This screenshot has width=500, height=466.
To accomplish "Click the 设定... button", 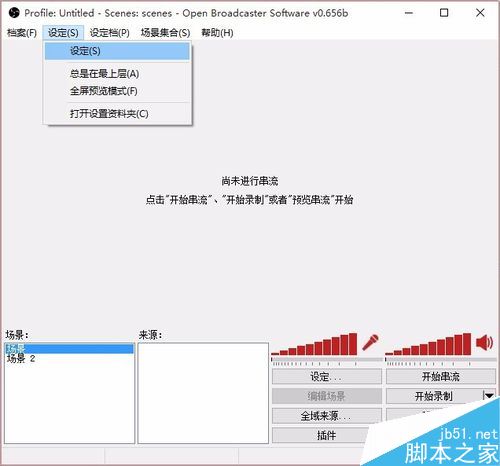I will point(327,377).
